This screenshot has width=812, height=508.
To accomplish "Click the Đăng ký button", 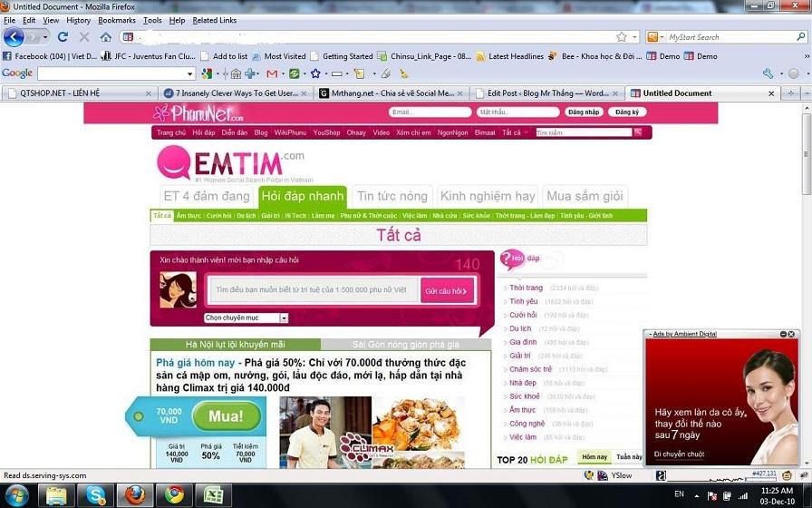I will [x=627, y=112].
